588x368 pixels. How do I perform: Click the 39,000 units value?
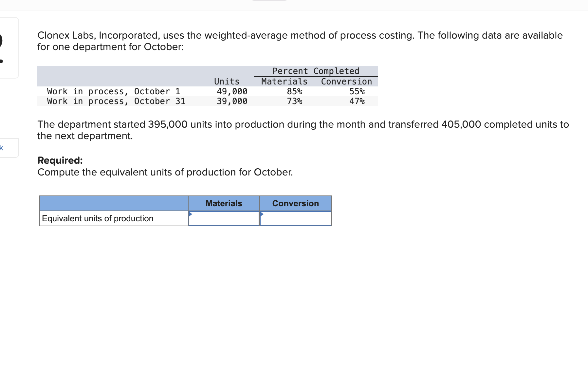tap(232, 101)
